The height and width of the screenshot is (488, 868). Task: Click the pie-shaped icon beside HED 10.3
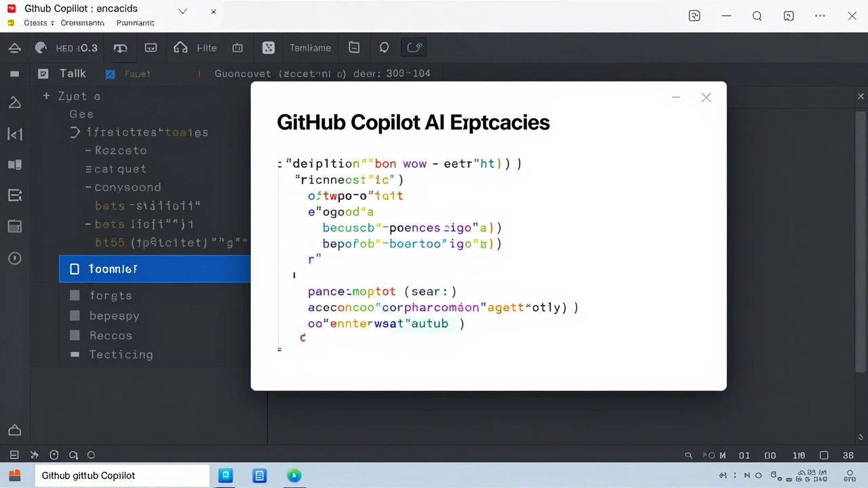click(41, 47)
